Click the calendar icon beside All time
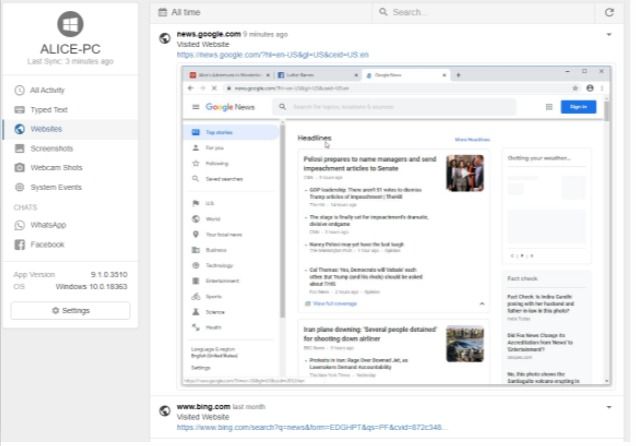Screen dimensions: 636x446 [x=163, y=12]
